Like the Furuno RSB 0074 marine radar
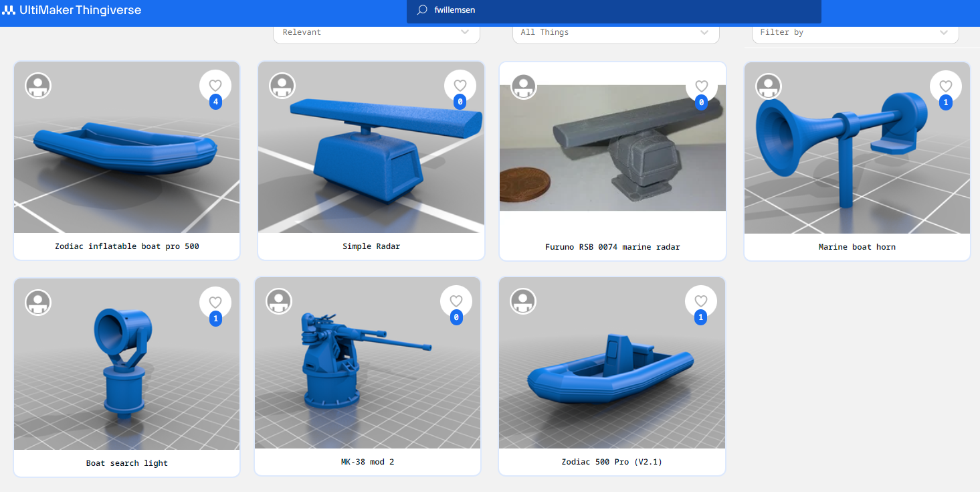This screenshot has width=980, height=492. (702, 86)
